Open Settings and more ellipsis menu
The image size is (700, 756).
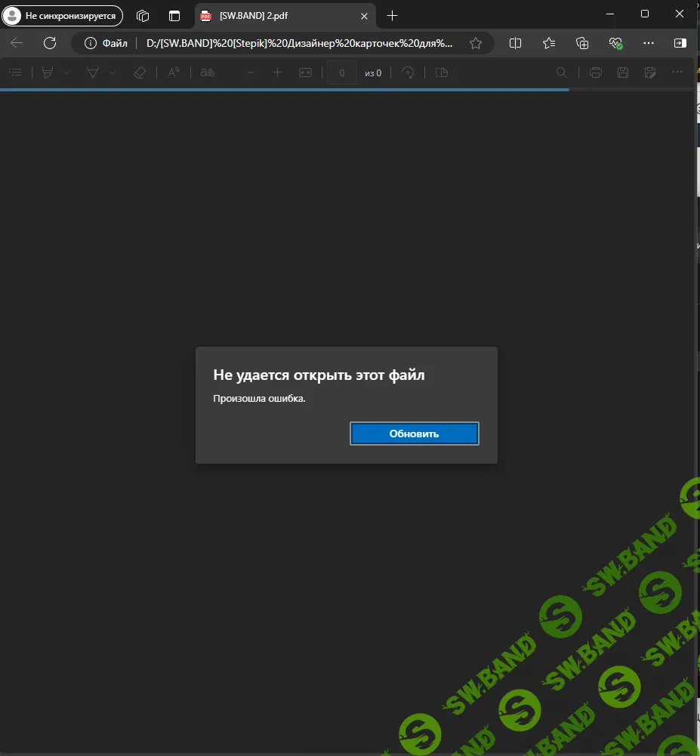pyautogui.click(x=648, y=43)
